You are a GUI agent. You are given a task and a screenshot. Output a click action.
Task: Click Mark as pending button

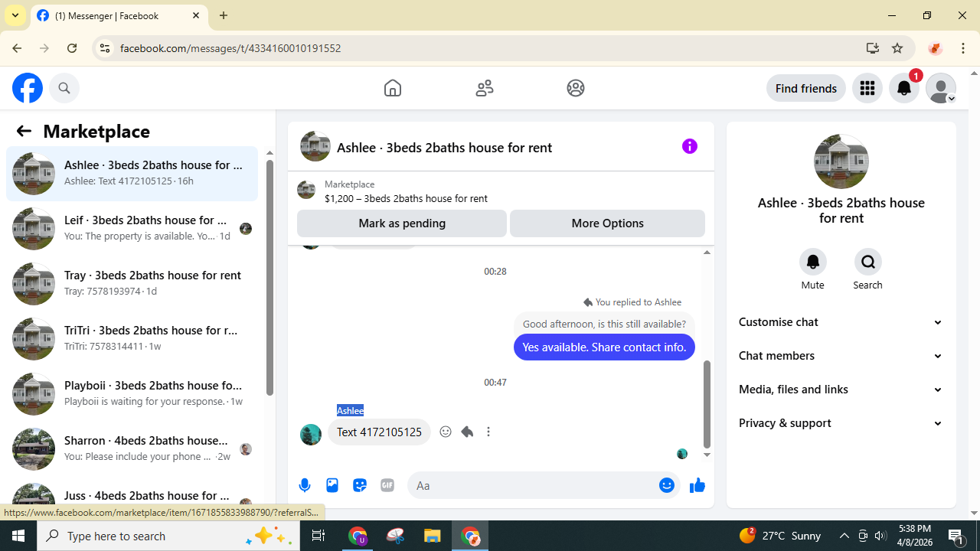402,223
